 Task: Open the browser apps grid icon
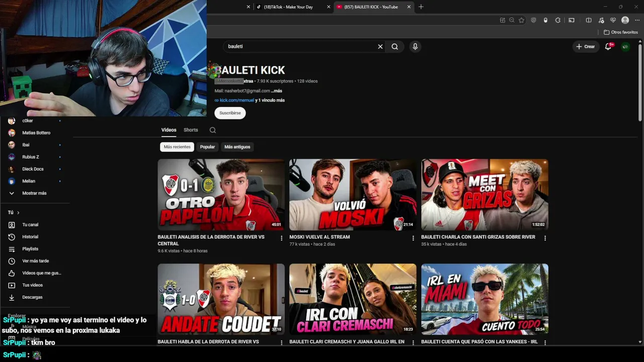coord(503,20)
